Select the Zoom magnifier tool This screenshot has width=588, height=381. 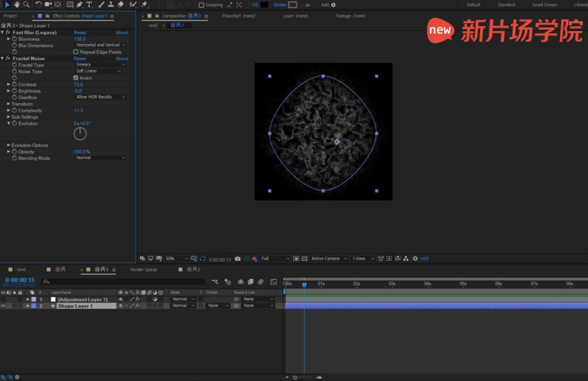26,4
